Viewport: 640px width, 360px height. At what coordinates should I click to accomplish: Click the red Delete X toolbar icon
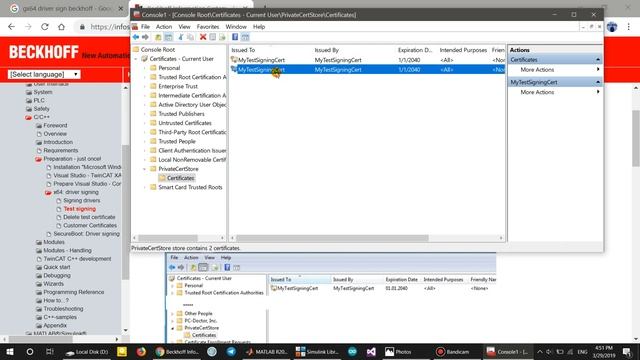point(203,37)
